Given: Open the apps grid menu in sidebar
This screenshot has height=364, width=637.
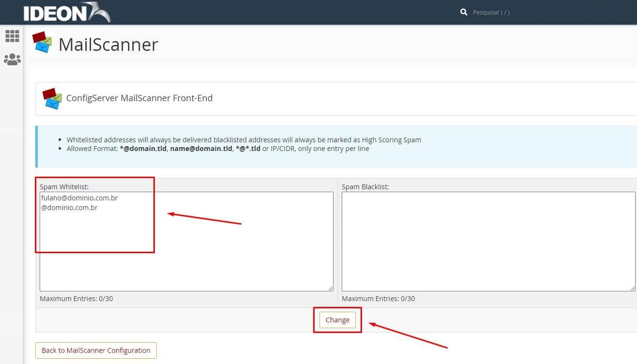Looking at the screenshot, I should [x=12, y=36].
